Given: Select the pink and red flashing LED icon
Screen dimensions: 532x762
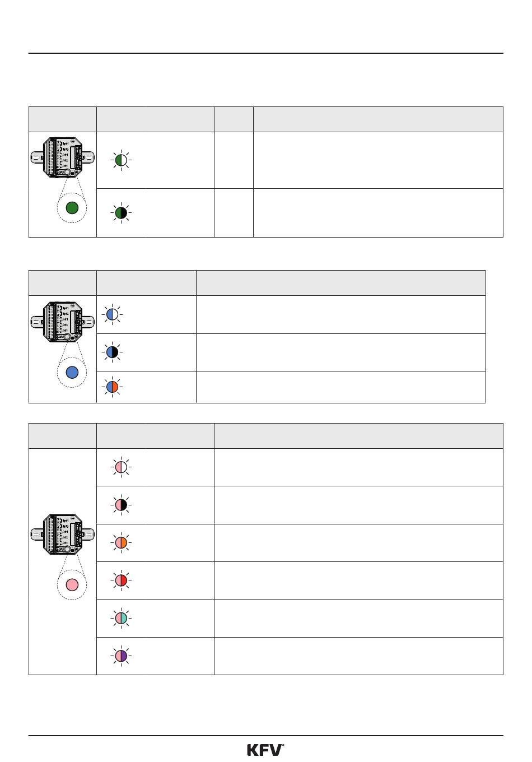Looking at the screenshot, I should point(121,580).
